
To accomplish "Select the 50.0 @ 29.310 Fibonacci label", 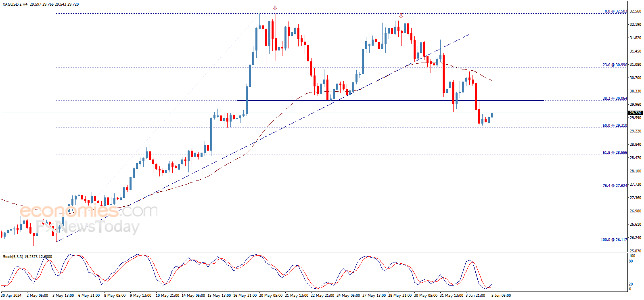I will pyautogui.click(x=615, y=126).
